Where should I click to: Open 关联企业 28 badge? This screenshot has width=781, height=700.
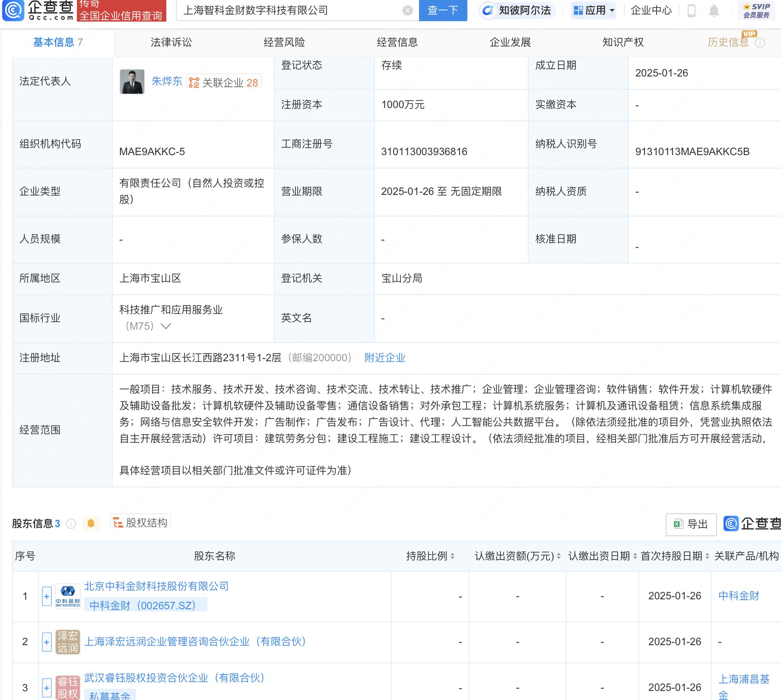pyautogui.click(x=224, y=82)
